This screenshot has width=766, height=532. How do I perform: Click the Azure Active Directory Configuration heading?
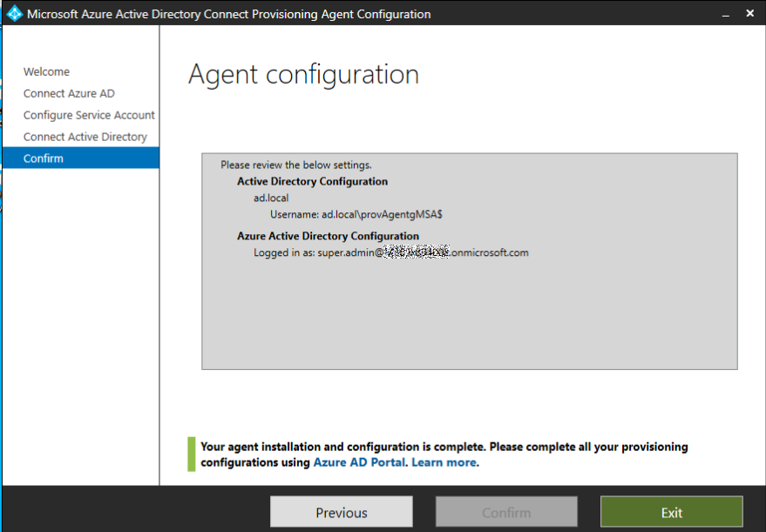(x=328, y=236)
